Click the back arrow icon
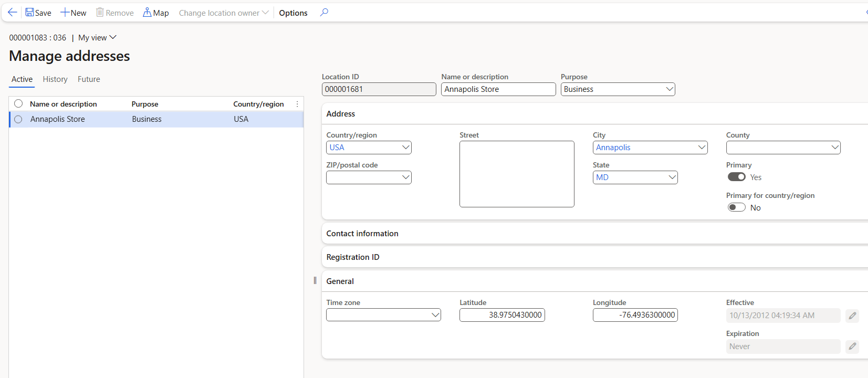Image resolution: width=868 pixels, height=378 pixels. (x=13, y=12)
